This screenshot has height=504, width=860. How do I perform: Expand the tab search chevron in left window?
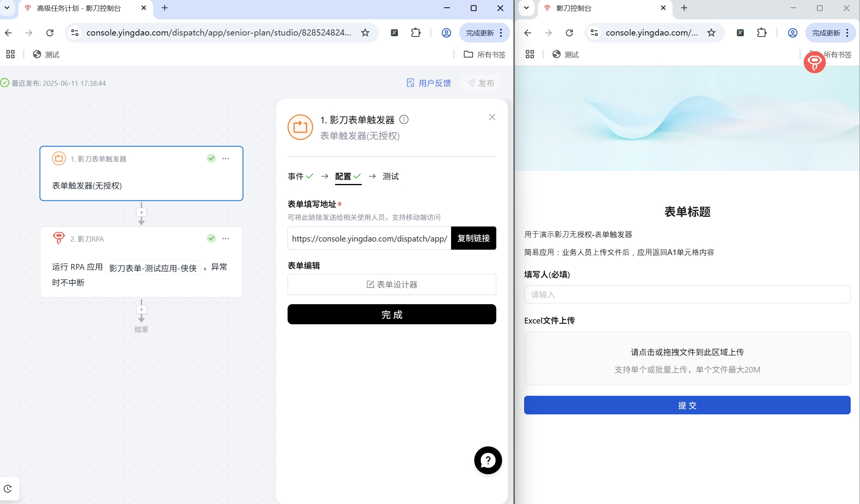pyautogui.click(x=7, y=8)
